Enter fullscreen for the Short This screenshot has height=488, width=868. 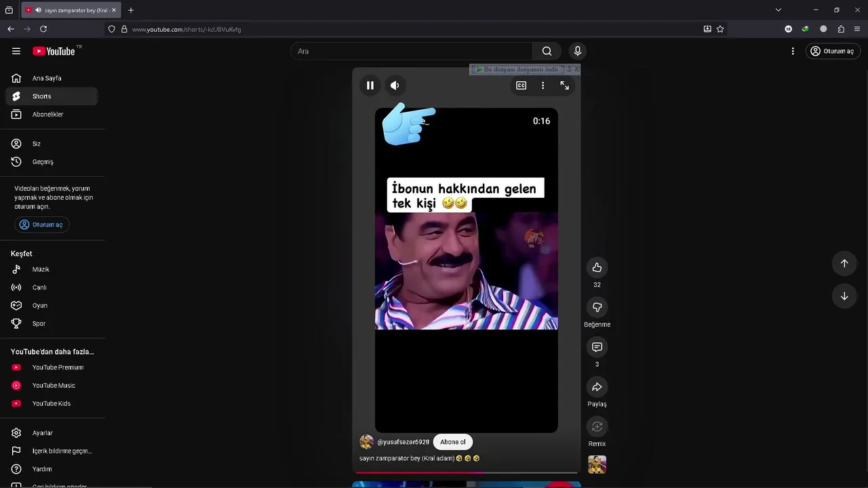click(564, 85)
